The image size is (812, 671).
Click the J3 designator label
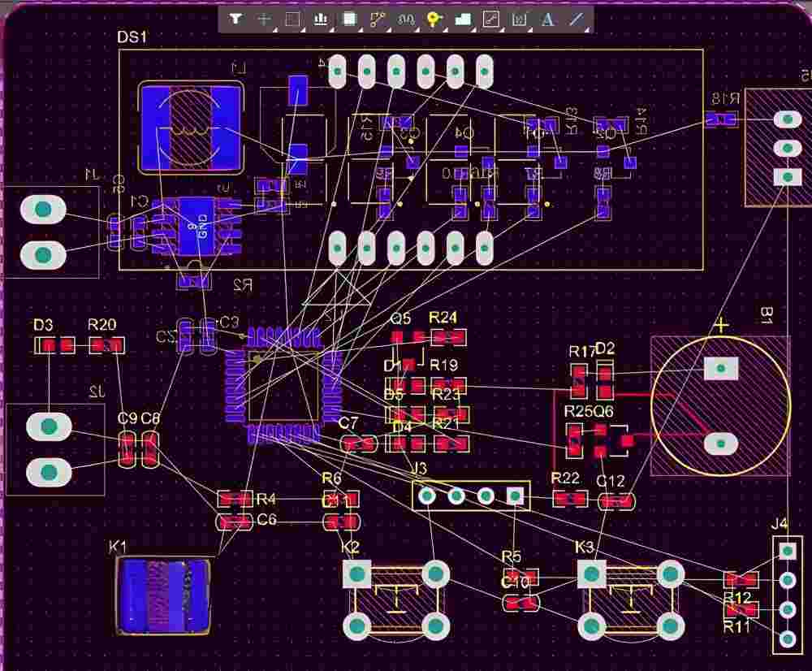click(x=420, y=469)
